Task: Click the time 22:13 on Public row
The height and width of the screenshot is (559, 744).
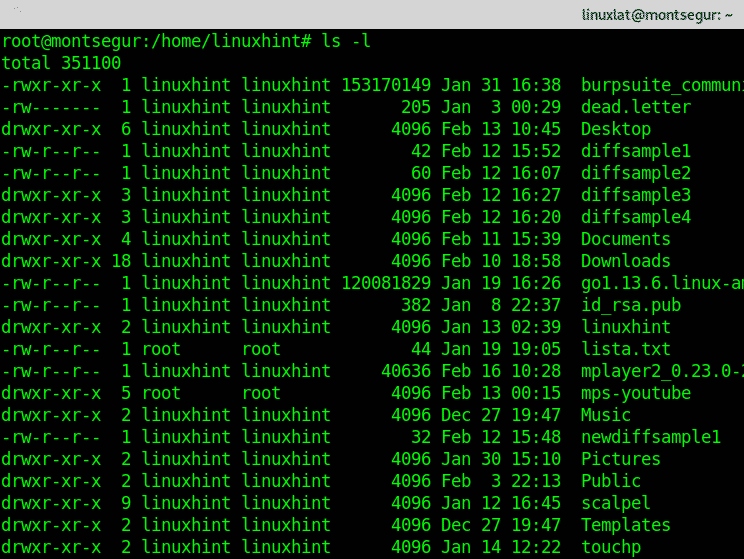Action: point(536,481)
